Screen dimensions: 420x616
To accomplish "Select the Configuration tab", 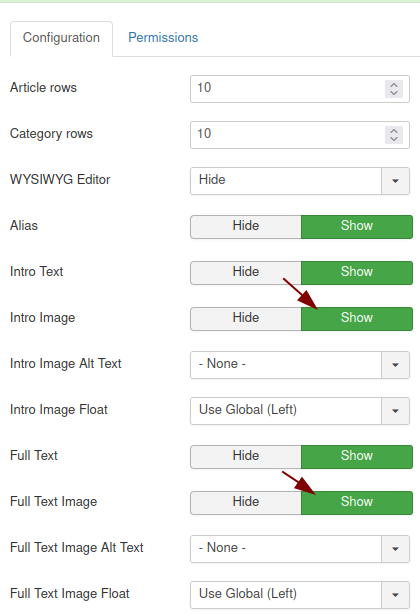I will pos(61,38).
